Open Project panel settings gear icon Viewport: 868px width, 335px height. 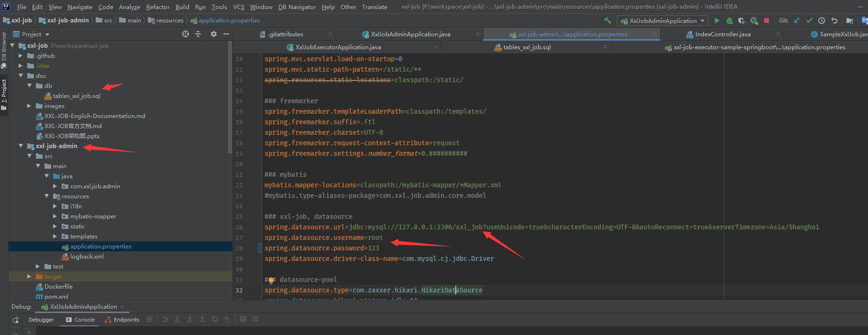click(214, 34)
